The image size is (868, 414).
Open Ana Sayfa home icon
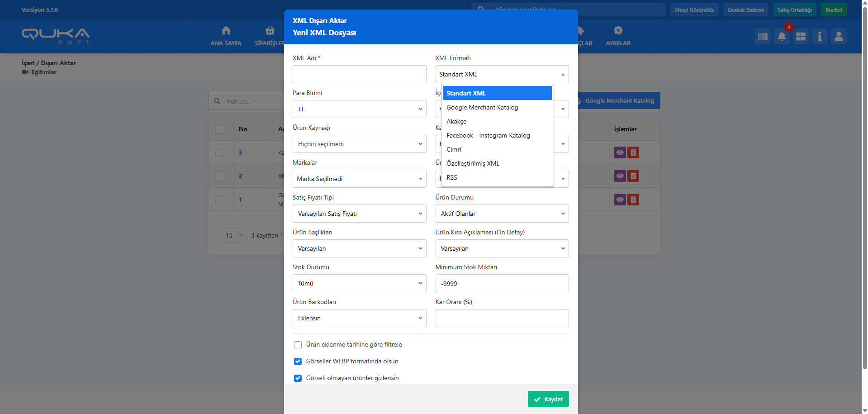[226, 36]
